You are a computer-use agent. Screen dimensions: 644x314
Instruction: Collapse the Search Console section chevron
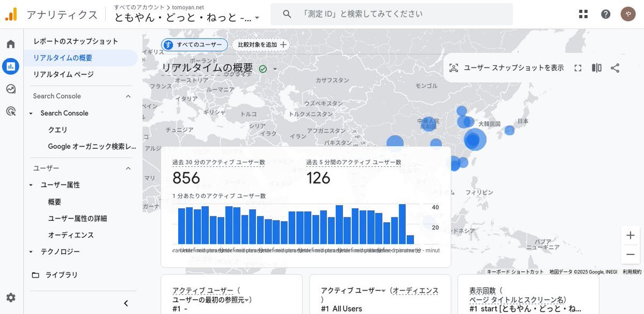[128, 96]
